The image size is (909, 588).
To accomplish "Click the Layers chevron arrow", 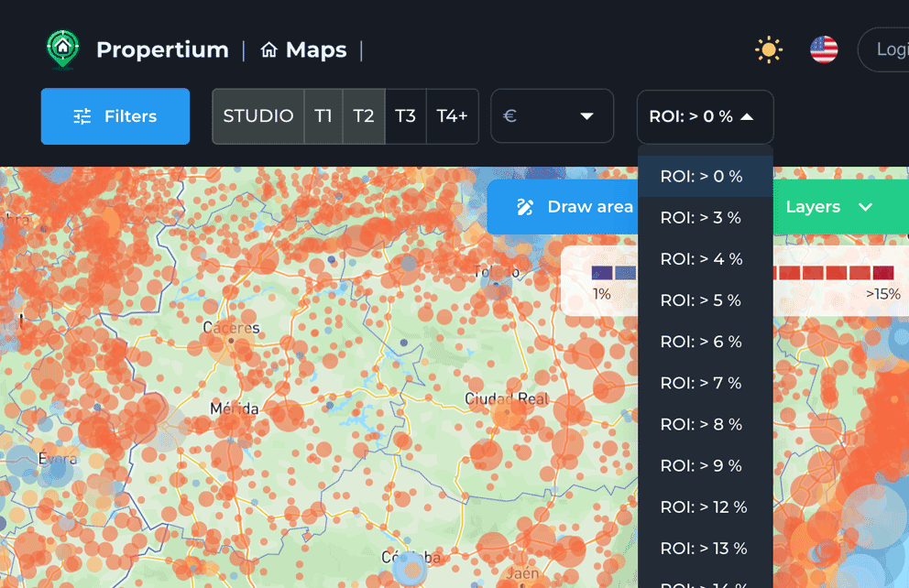I will [x=866, y=207].
